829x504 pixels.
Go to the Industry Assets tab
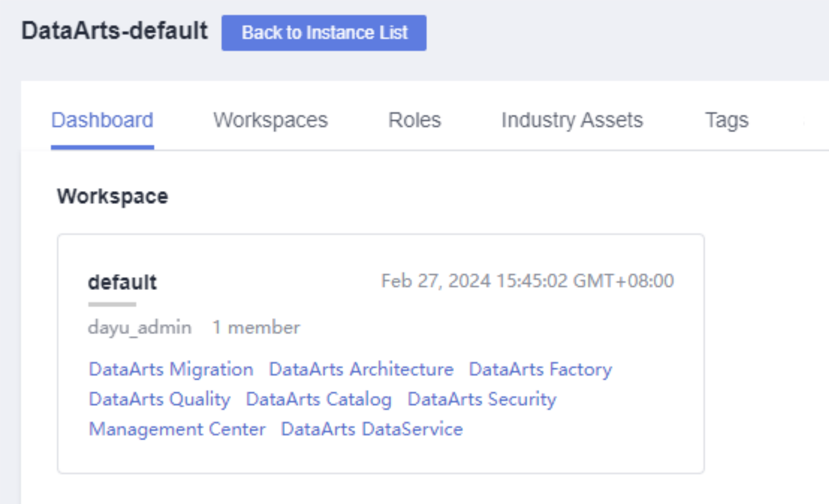[572, 120]
